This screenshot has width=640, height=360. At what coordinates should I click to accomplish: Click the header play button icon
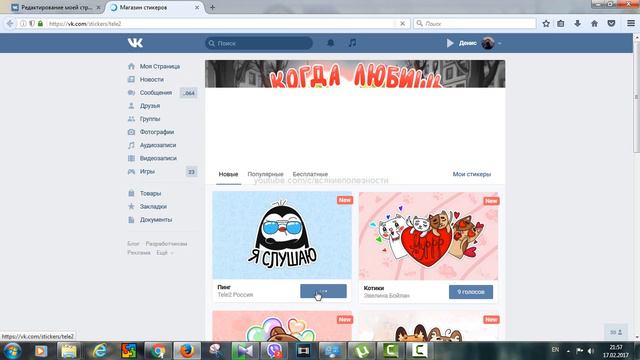(450, 43)
